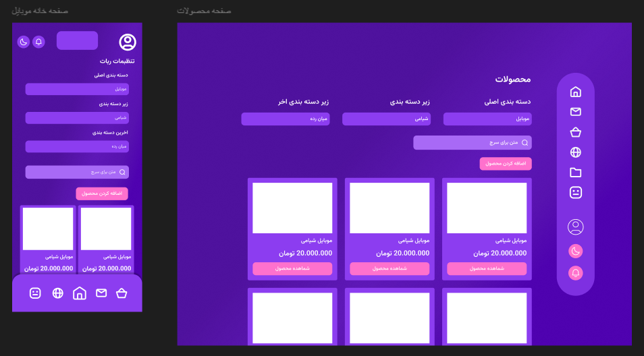Toggle the bell icon in the mobile header
The width and height of the screenshot is (644, 356).
(x=38, y=42)
